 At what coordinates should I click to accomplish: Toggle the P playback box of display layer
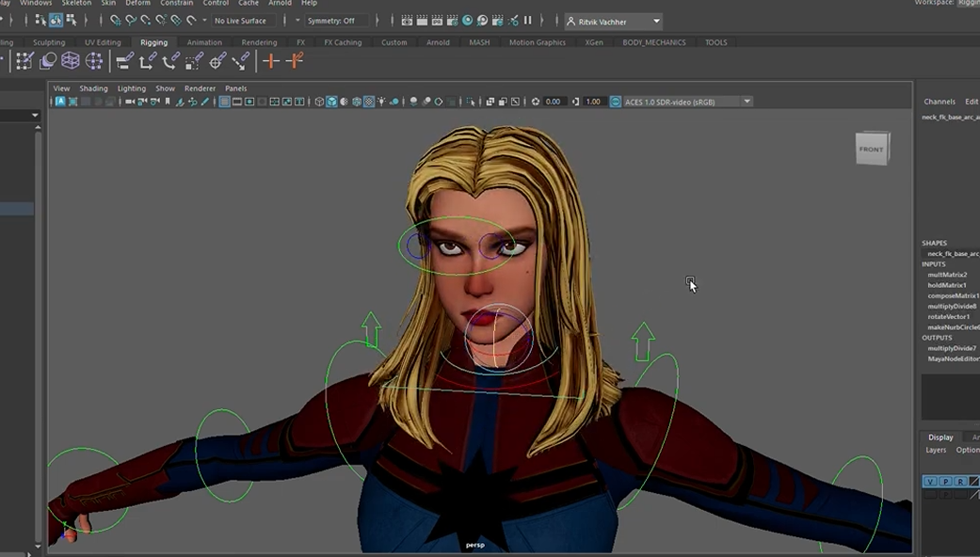tap(945, 481)
